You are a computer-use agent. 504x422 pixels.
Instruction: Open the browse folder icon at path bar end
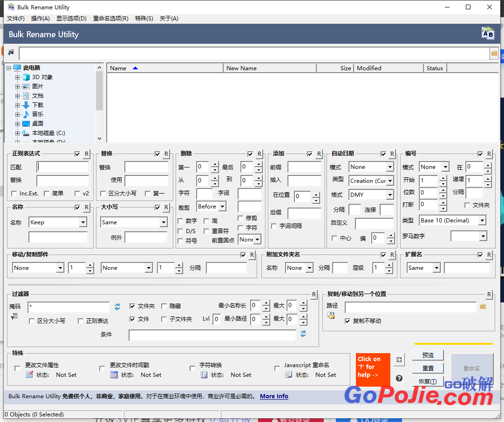(x=494, y=54)
